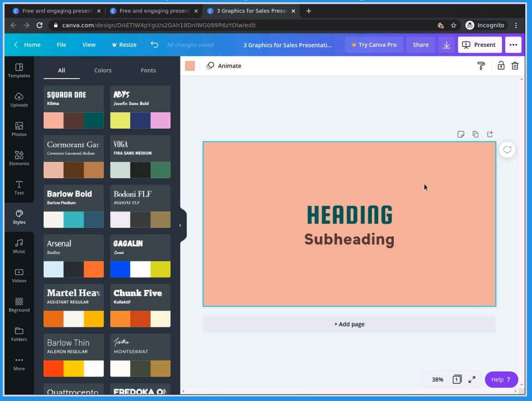Viewport: 532px width, 401px height.
Task: Delete the current page with the trash icon
Action: click(x=515, y=65)
